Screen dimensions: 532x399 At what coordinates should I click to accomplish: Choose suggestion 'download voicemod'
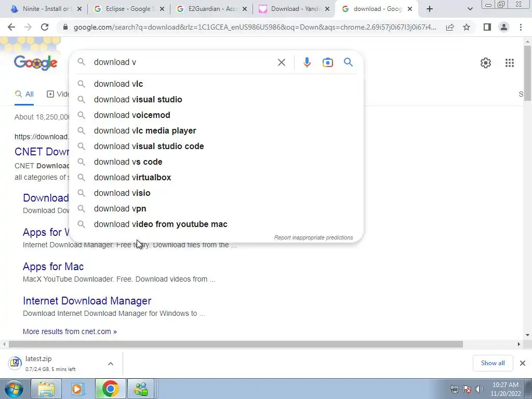(216, 115)
